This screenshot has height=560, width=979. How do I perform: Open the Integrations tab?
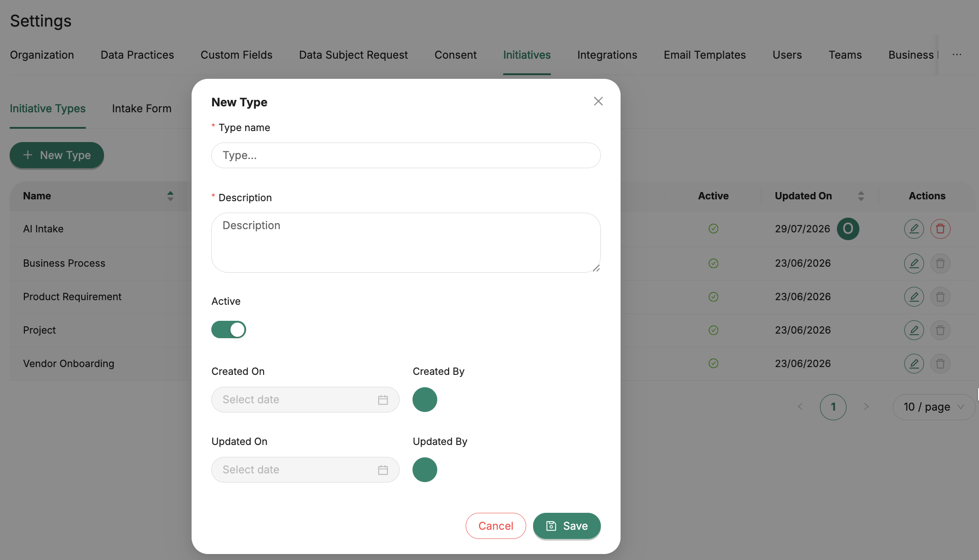point(607,55)
